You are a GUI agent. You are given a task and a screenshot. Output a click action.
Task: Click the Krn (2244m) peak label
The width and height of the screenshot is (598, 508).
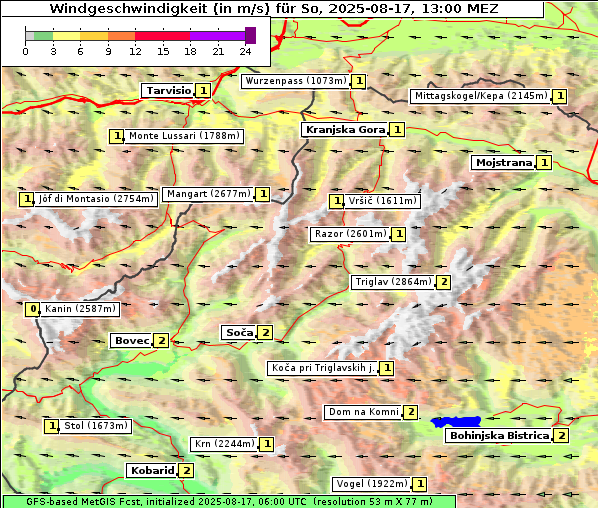pos(224,444)
